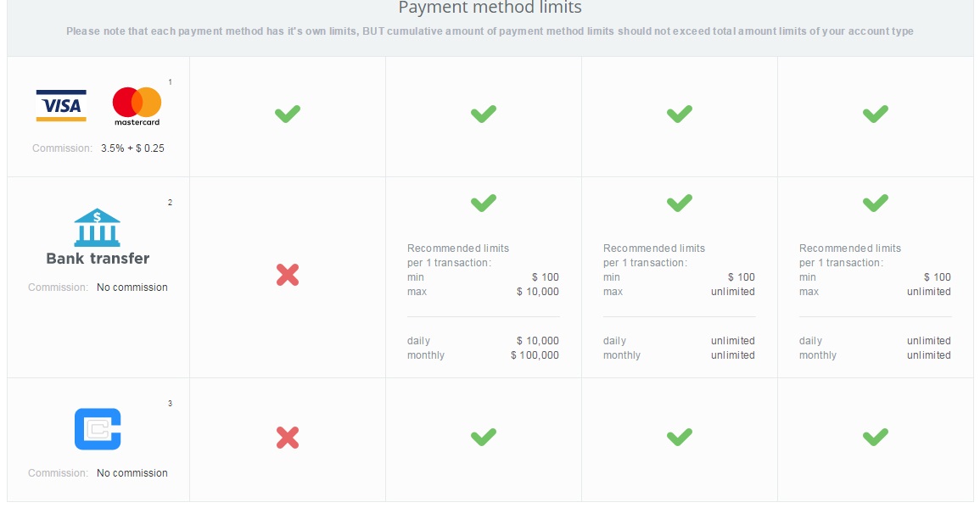Open footnote 1 beside Mastercard logo
980x508 pixels.
pyautogui.click(x=170, y=82)
